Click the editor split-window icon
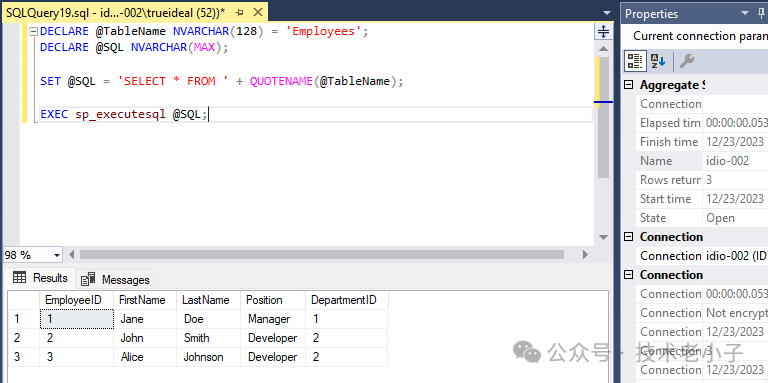Screen dimensions: 768x383 point(603,32)
